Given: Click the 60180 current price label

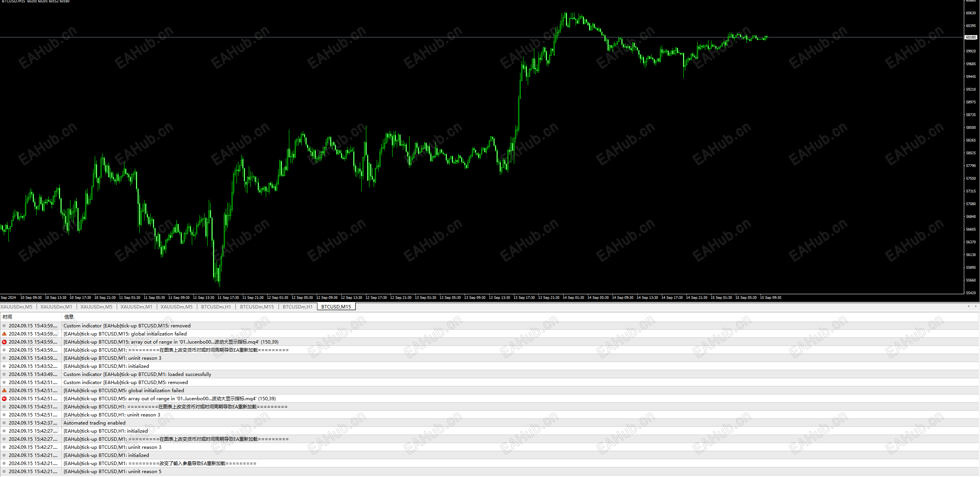Looking at the screenshot, I should pos(971,38).
